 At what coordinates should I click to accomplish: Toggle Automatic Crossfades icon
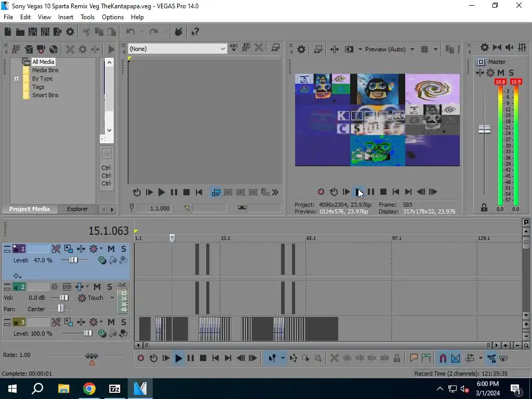(x=456, y=358)
